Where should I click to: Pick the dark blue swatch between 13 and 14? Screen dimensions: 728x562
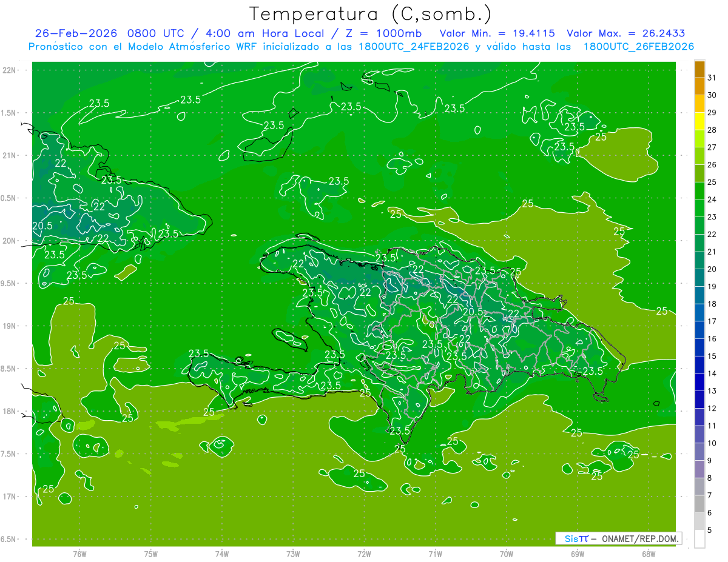pyautogui.click(x=700, y=382)
